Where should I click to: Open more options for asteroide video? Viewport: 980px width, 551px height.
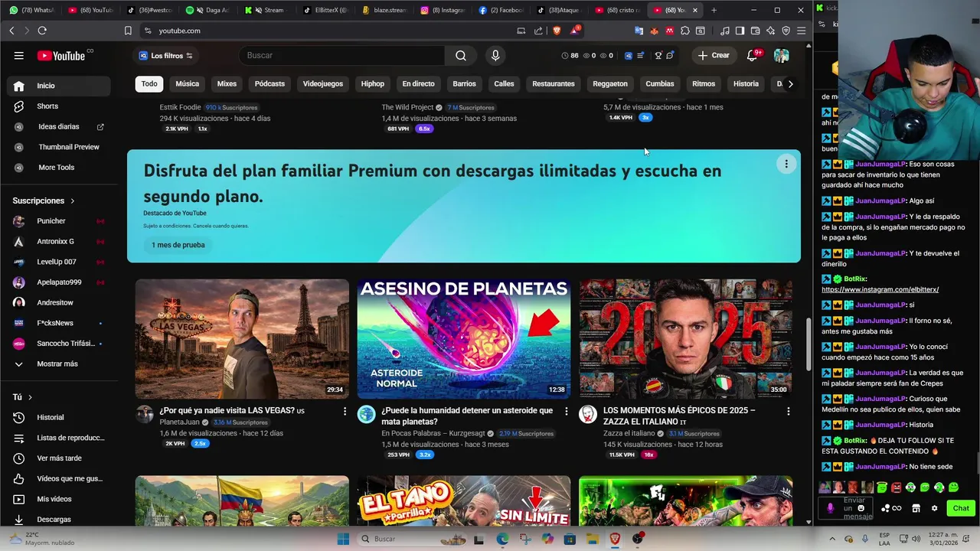566,412
